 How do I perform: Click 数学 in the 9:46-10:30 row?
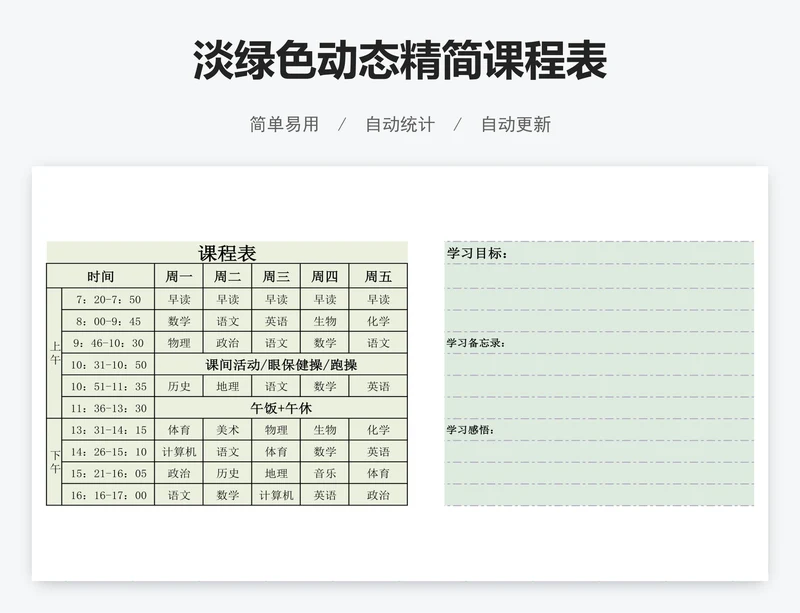coord(324,342)
